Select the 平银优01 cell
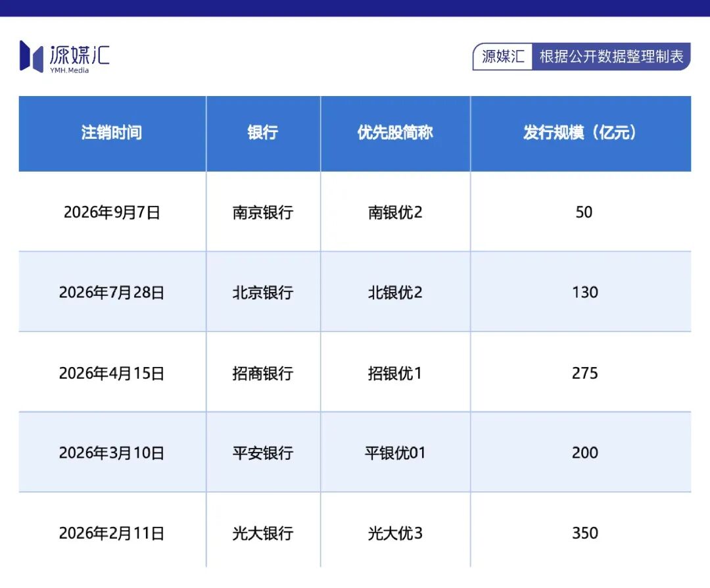Image resolution: width=710 pixels, height=588 pixels. tap(395, 453)
